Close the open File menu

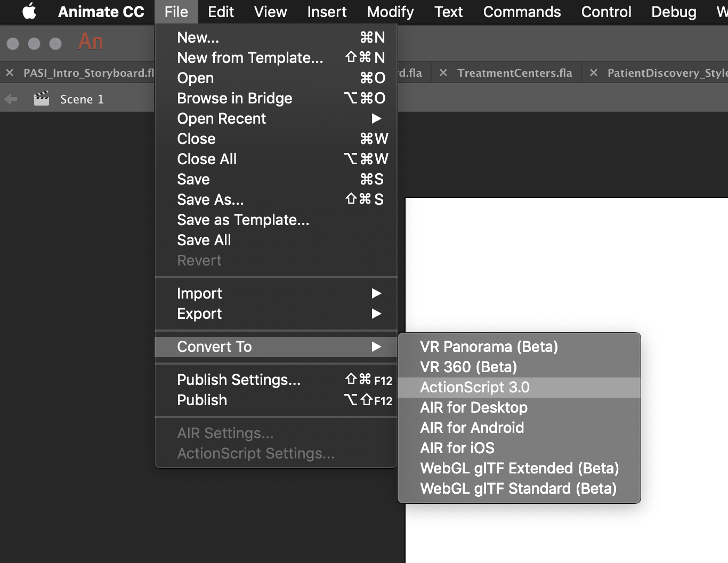176,12
